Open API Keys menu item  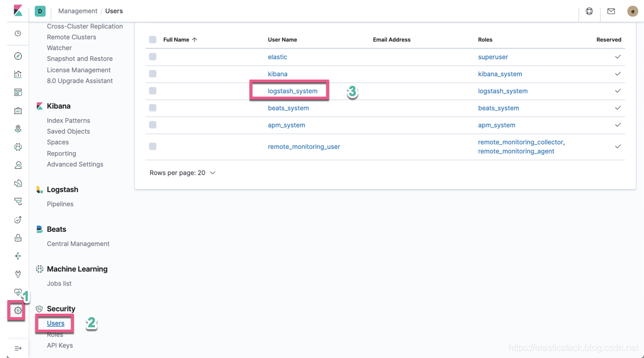point(60,345)
